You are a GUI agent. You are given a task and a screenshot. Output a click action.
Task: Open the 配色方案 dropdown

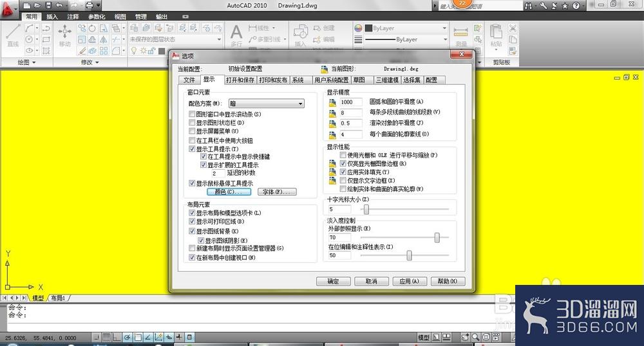tap(266, 104)
